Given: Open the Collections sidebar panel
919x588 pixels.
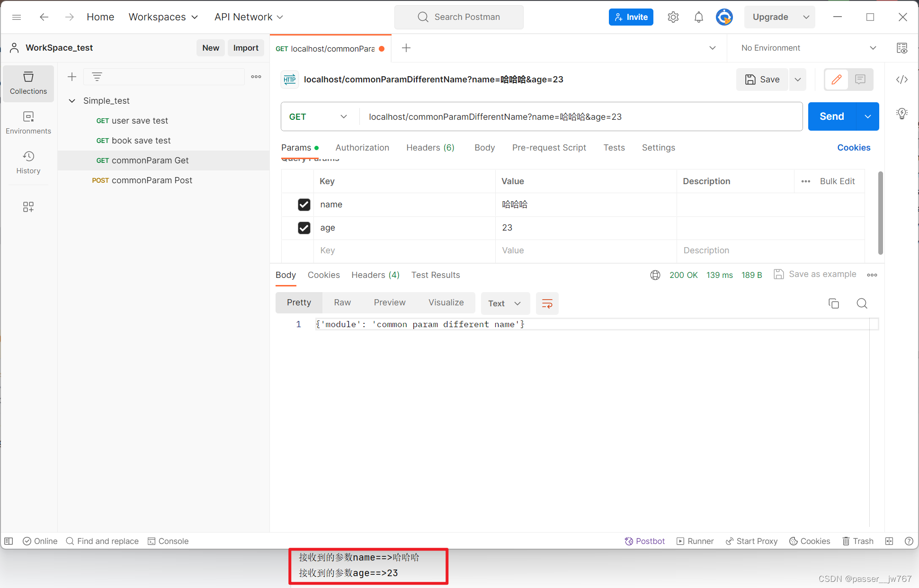Looking at the screenshot, I should tap(28, 83).
